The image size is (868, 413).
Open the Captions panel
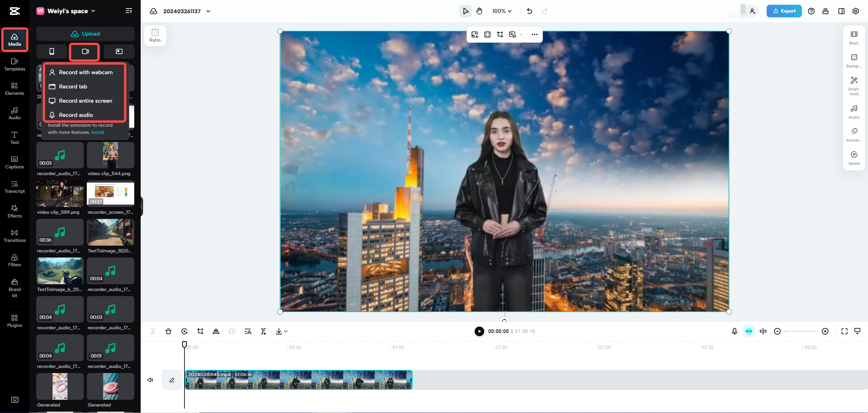[x=14, y=163]
